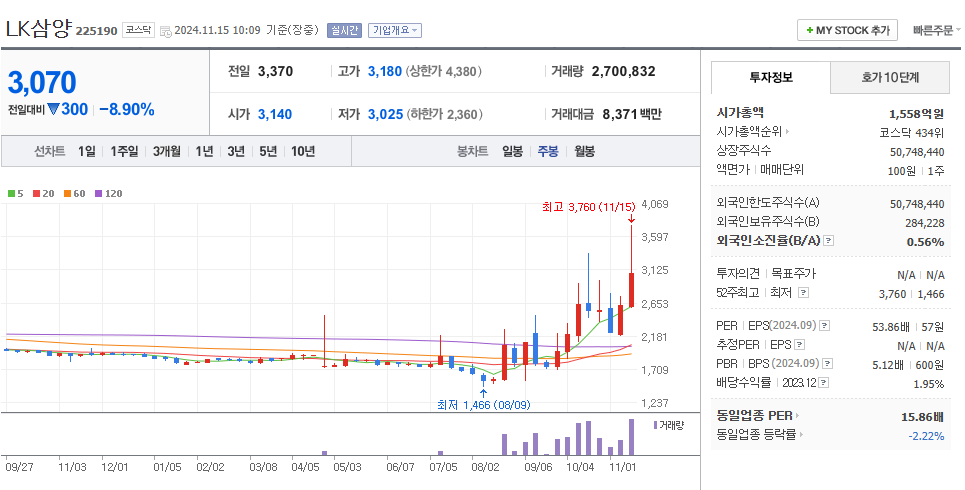Click the help icon beside 52주최고 최저
The width and height of the screenshot is (965, 490).
803,292
